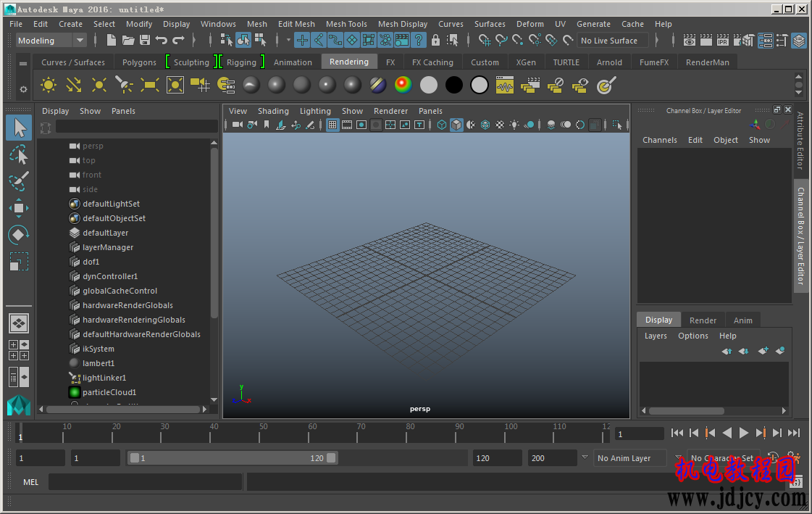Viewport: 812px width, 514px height.
Task: Switch to the Render layer tab
Action: [x=703, y=320]
